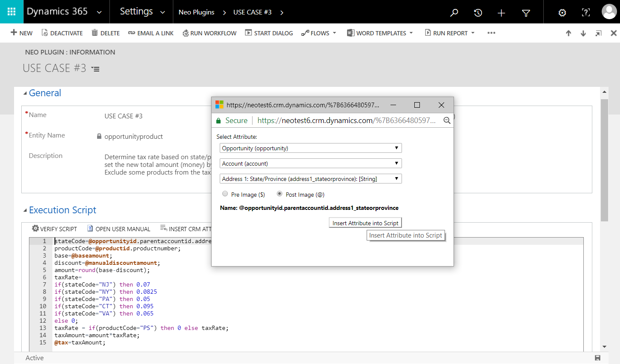The height and width of the screenshot is (364, 620).
Task: Click NEW in the command bar
Action: [x=21, y=33]
